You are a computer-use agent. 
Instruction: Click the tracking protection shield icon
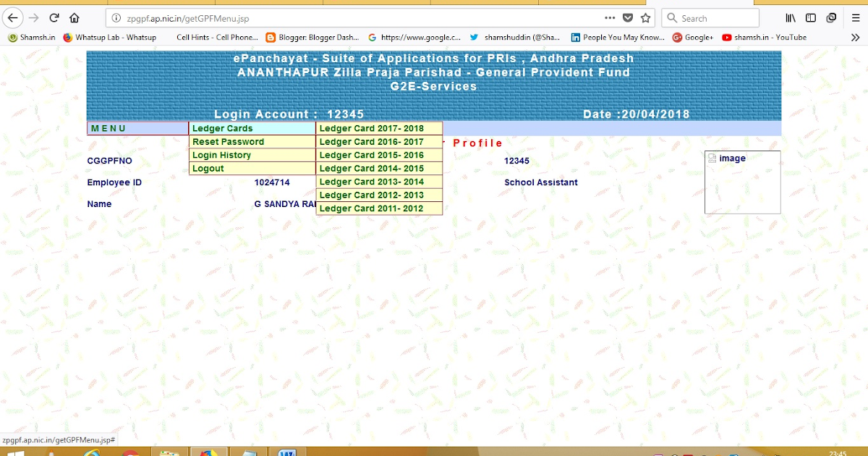[629, 17]
